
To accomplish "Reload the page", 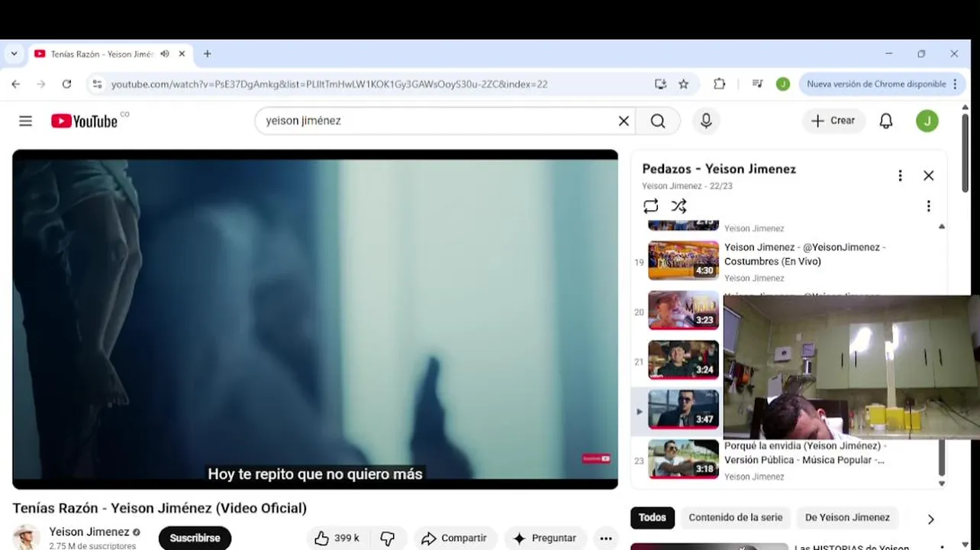I will coord(66,84).
